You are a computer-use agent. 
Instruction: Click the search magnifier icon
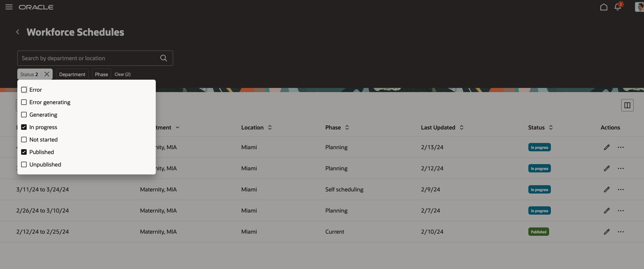coord(164,58)
